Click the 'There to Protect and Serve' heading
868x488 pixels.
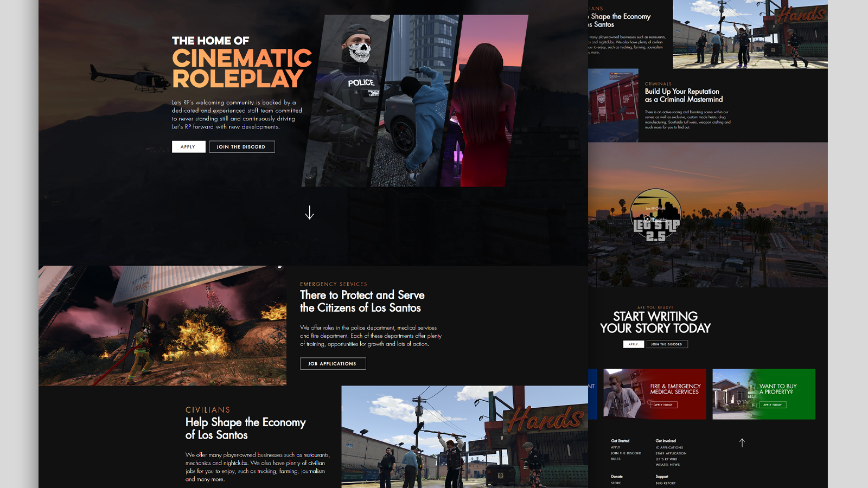coord(362,301)
